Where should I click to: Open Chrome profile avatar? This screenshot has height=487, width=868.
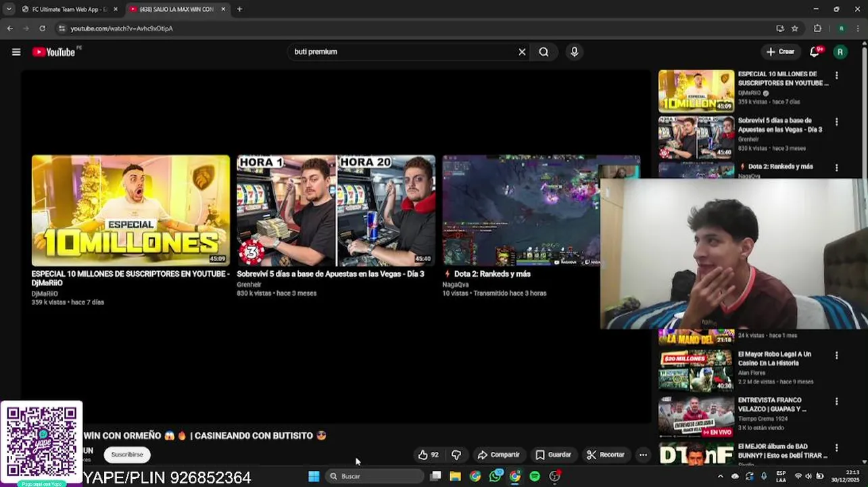841,28
